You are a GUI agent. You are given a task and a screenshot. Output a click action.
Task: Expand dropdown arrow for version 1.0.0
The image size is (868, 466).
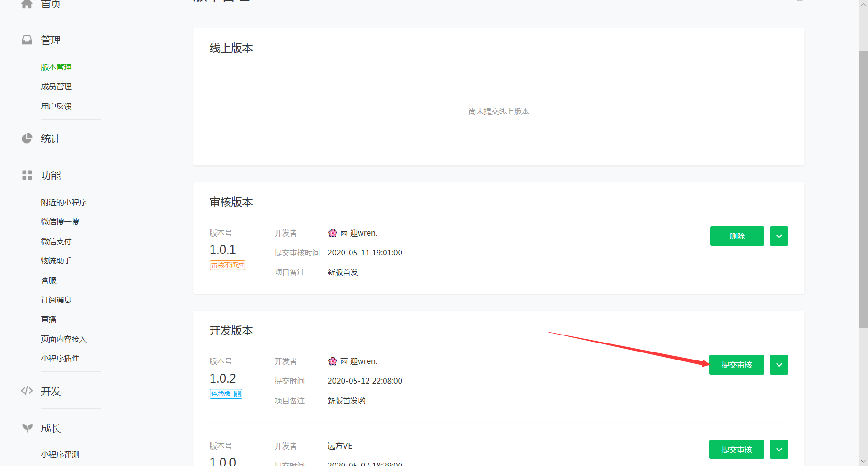pyautogui.click(x=779, y=450)
